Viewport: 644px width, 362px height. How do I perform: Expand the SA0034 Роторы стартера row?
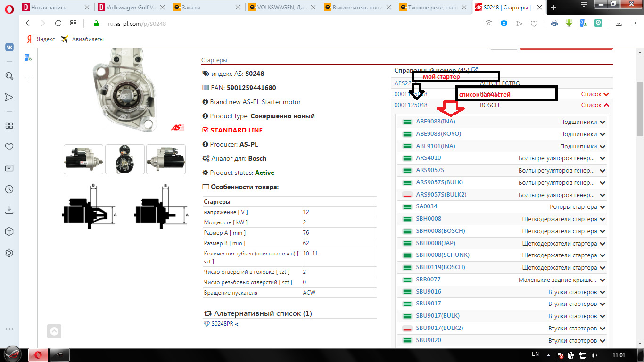click(x=603, y=207)
